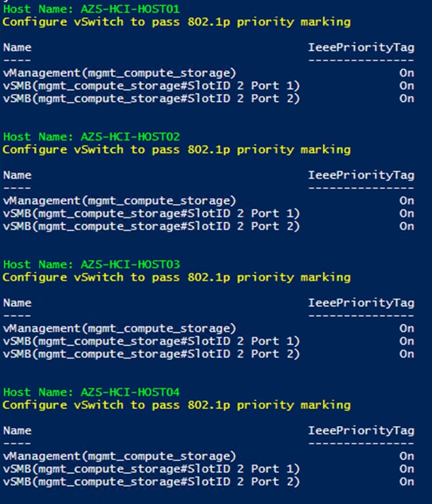This screenshot has height=504, width=432.
Task: Click the IeeePriorityTag header under HOST03
Action: tap(361, 303)
